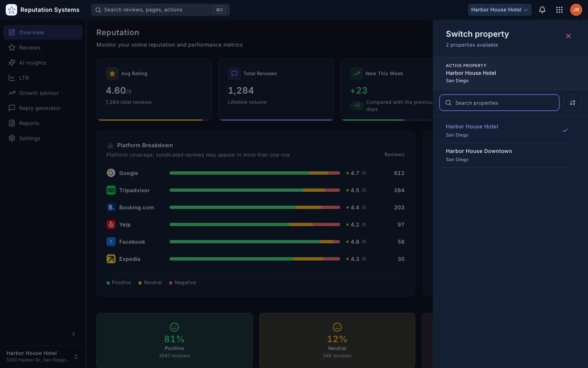The width and height of the screenshot is (588, 368).
Task: Click the sort properties icon button
Action: pyautogui.click(x=572, y=103)
